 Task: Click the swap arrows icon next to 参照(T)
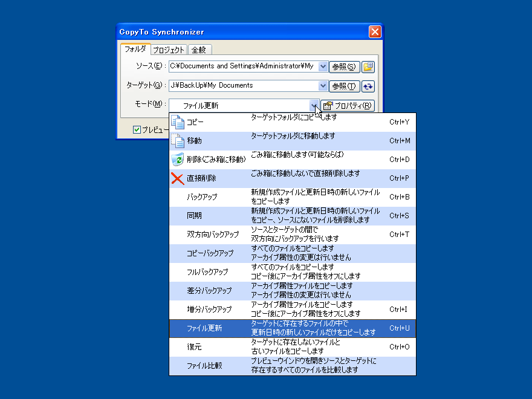(368, 86)
